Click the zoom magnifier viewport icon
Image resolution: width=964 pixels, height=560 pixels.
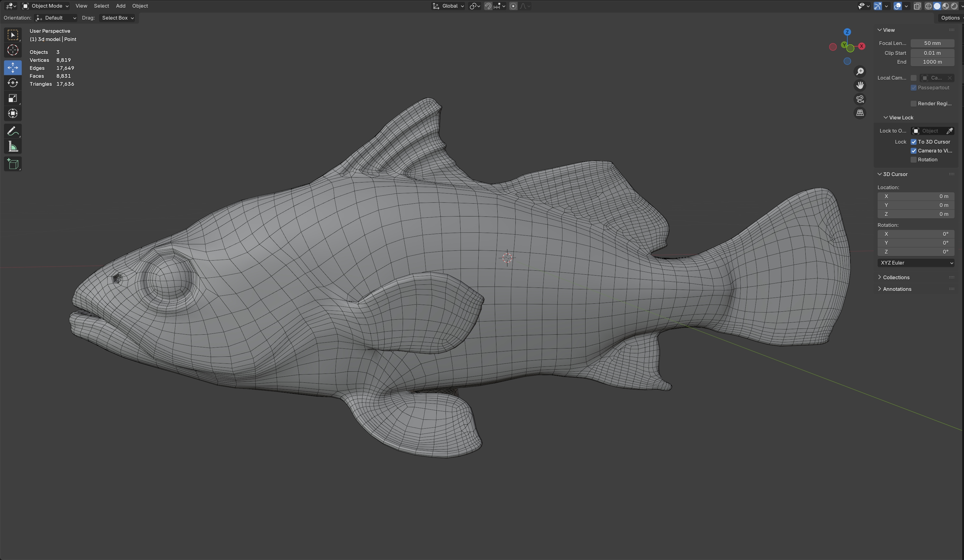pyautogui.click(x=860, y=72)
